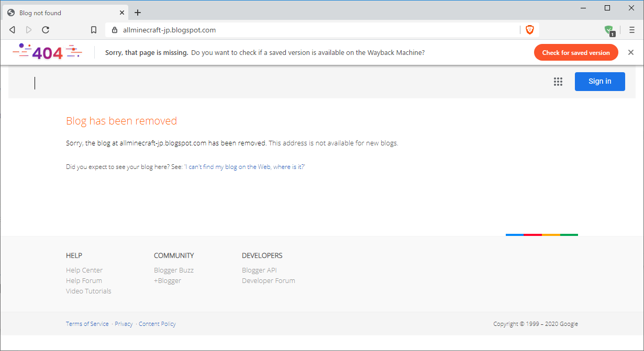Open the Blogger API link

(259, 270)
